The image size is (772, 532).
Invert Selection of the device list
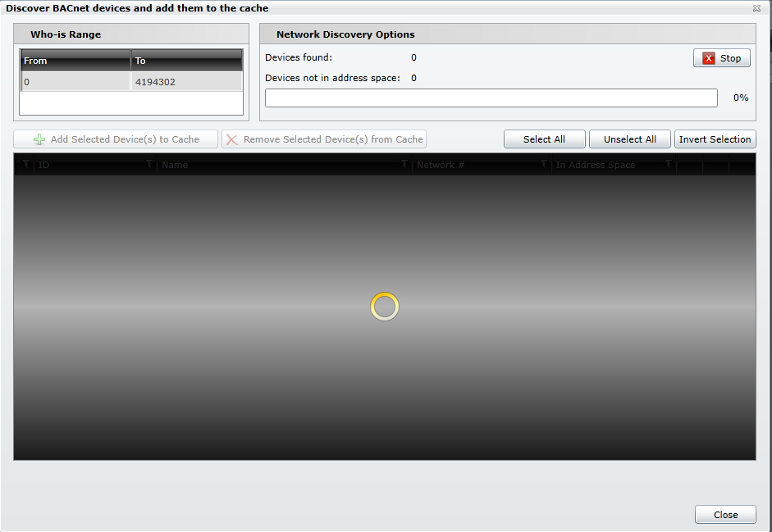click(x=715, y=139)
